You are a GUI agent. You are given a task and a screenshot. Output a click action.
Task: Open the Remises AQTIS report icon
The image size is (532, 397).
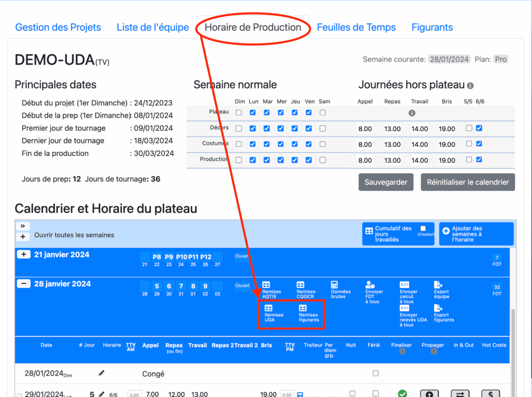266,285
